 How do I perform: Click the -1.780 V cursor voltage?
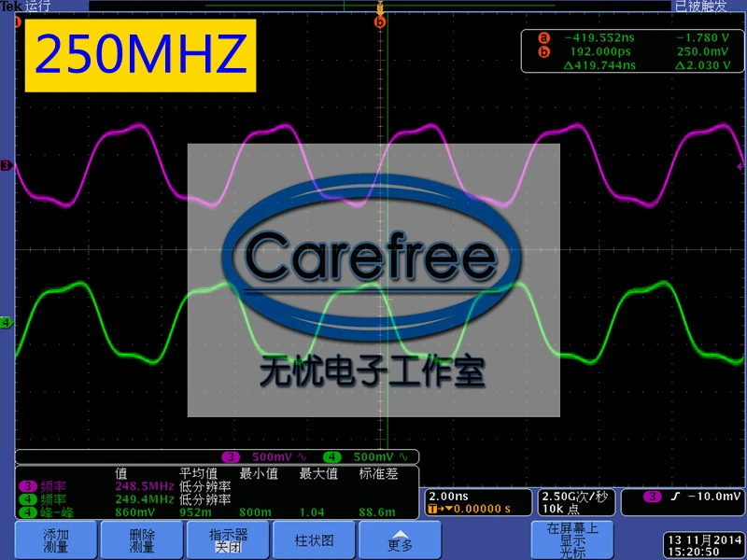point(703,37)
